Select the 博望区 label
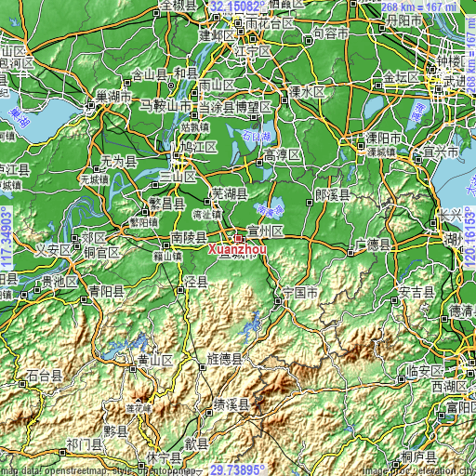 [254, 108]
